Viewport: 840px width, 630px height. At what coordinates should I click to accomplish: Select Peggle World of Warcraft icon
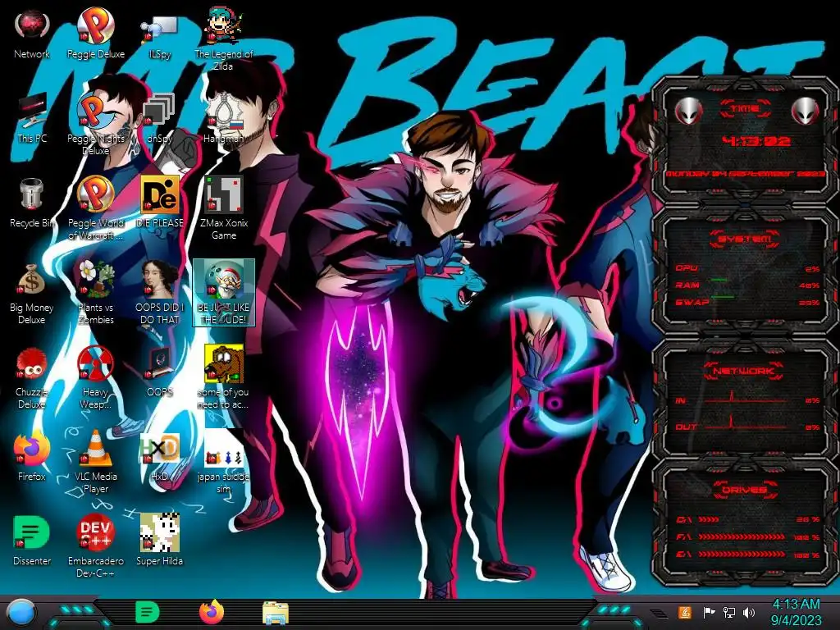(x=95, y=208)
